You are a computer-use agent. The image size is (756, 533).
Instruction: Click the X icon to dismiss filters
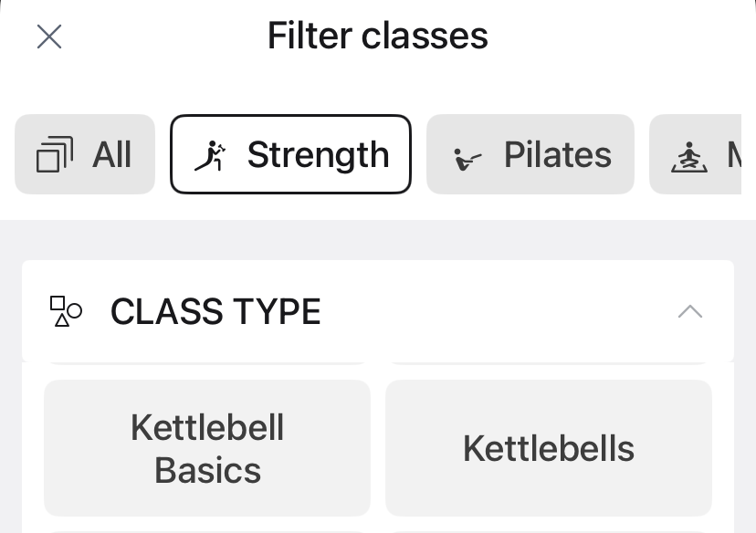[48, 37]
